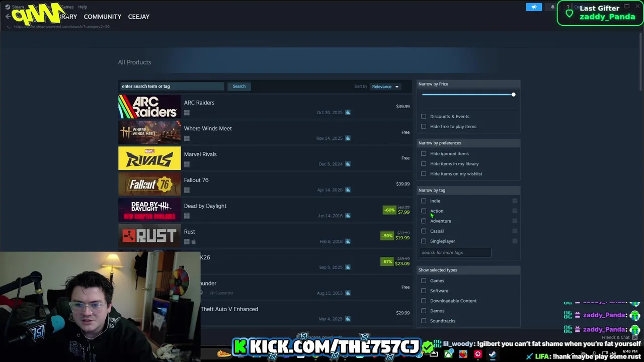Collapse the Narrow by Price section
The height and width of the screenshot is (362, 644).
coord(468,84)
